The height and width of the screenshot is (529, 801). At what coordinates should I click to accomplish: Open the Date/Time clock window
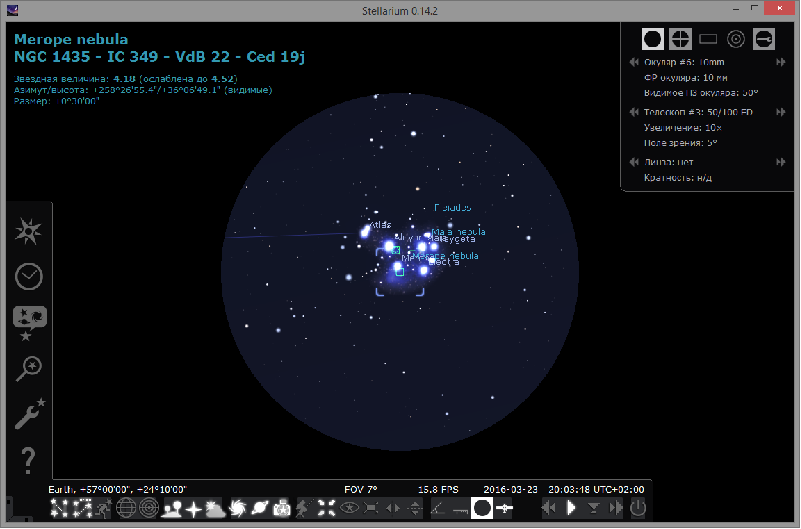(x=28, y=277)
